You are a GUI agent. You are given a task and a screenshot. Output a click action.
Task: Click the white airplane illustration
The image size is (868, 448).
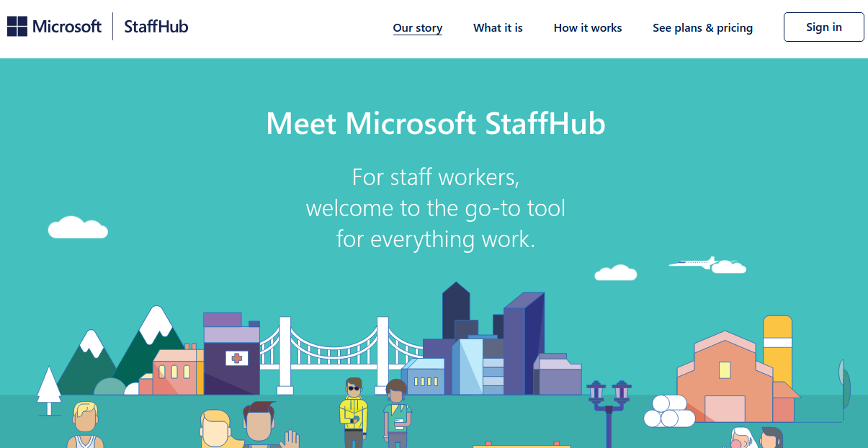692,263
